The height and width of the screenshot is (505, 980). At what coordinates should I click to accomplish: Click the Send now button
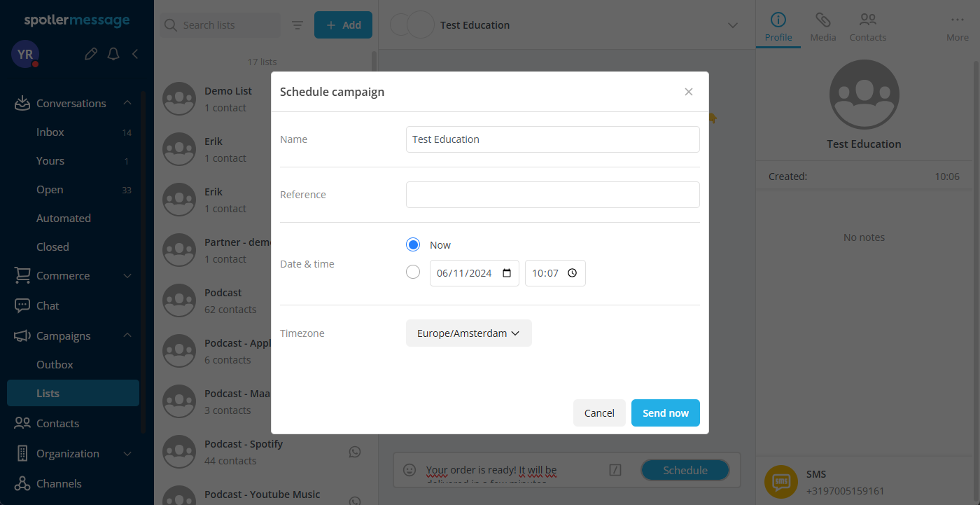(665, 413)
